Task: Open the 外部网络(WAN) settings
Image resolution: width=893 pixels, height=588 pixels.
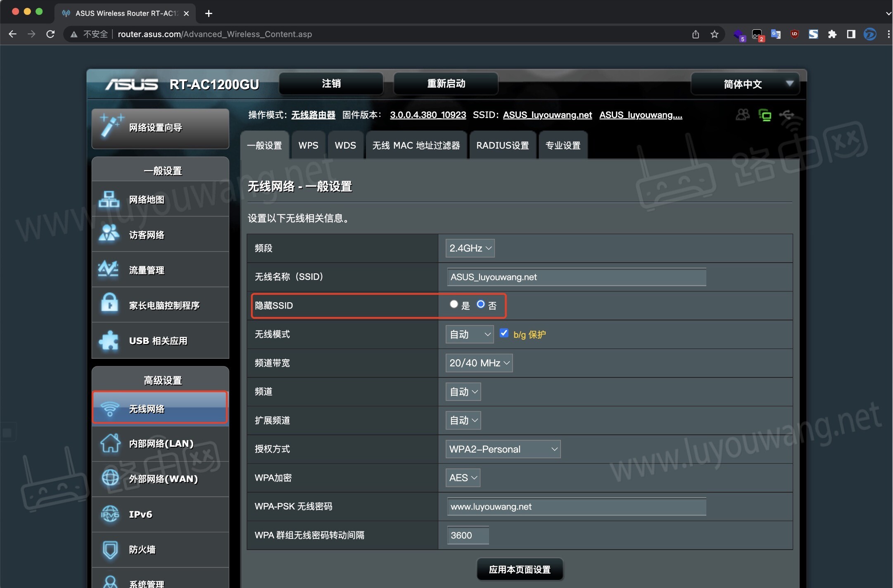Action: click(x=163, y=479)
